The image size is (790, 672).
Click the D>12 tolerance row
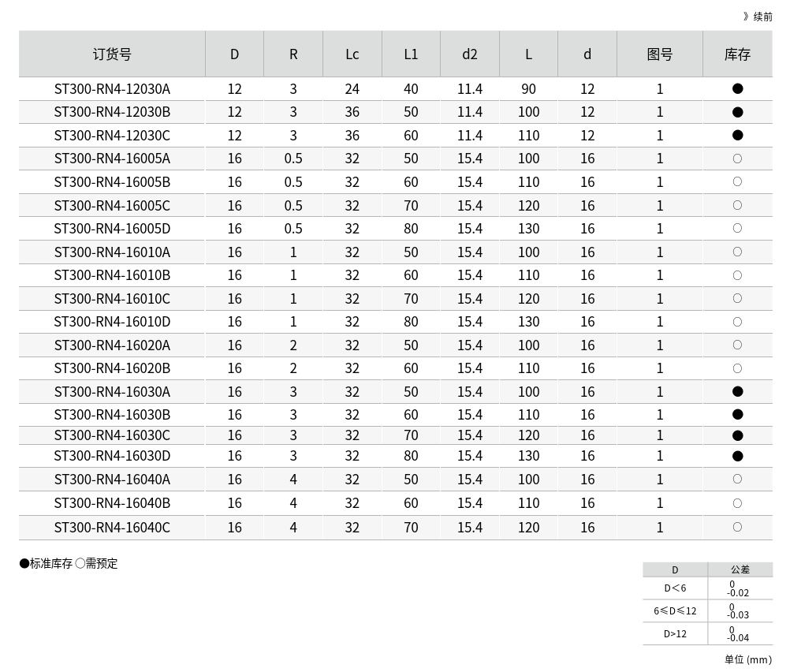pos(675,634)
